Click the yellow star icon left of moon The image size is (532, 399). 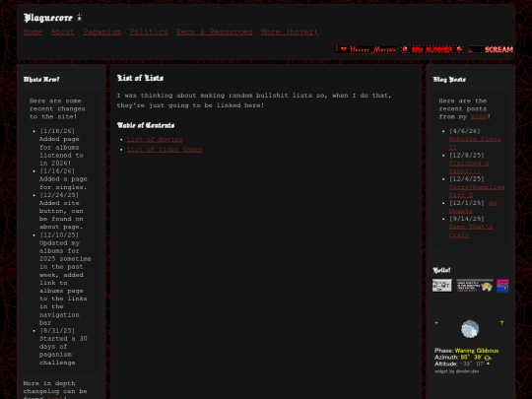point(436,323)
